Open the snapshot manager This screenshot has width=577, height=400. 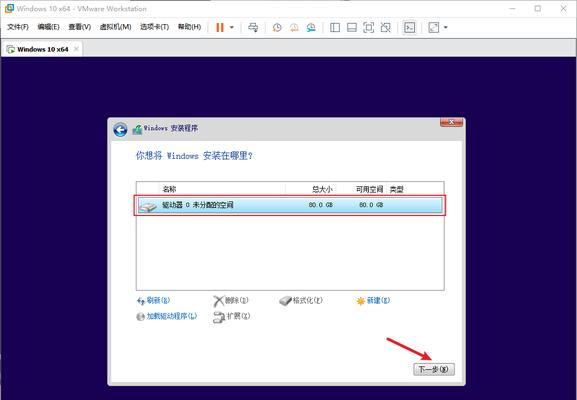tap(311, 28)
